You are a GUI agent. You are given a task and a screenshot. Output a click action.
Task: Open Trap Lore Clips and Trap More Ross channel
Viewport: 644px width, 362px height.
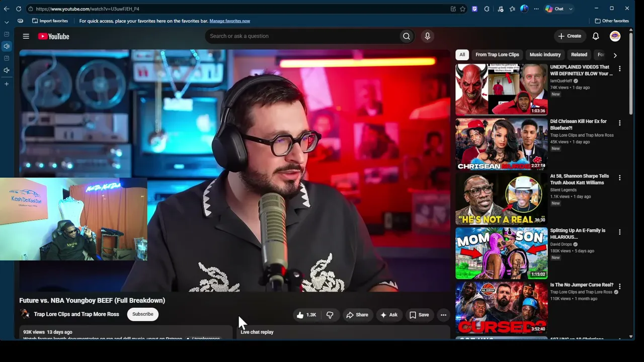(76, 314)
